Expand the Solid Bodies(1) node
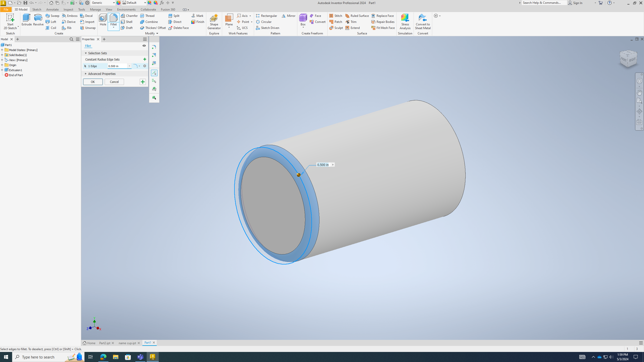 [x=2, y=55]
